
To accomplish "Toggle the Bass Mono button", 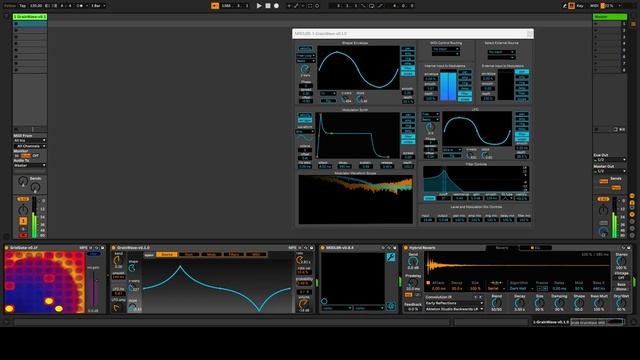I will 621,287.
